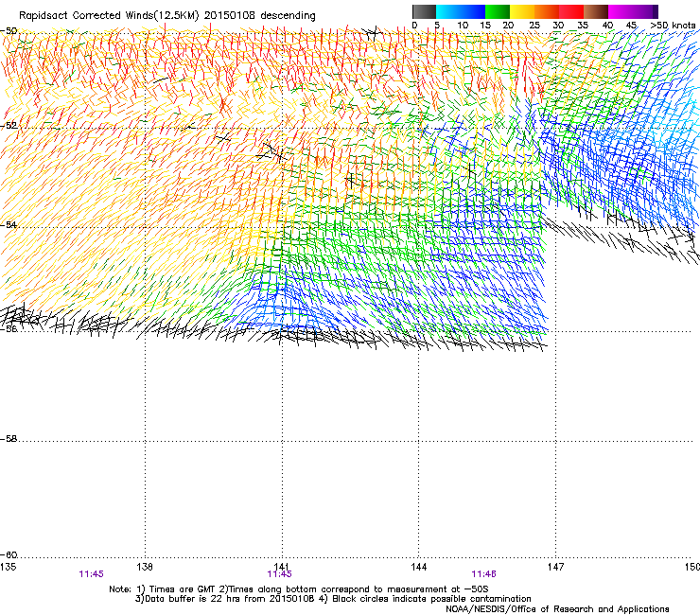Click the 'Times are GMT' note line

coord(299,589)
